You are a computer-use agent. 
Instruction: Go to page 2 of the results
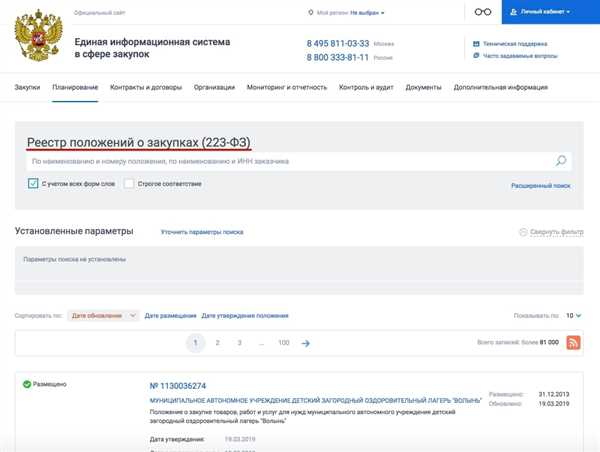(x=218, y=343)
